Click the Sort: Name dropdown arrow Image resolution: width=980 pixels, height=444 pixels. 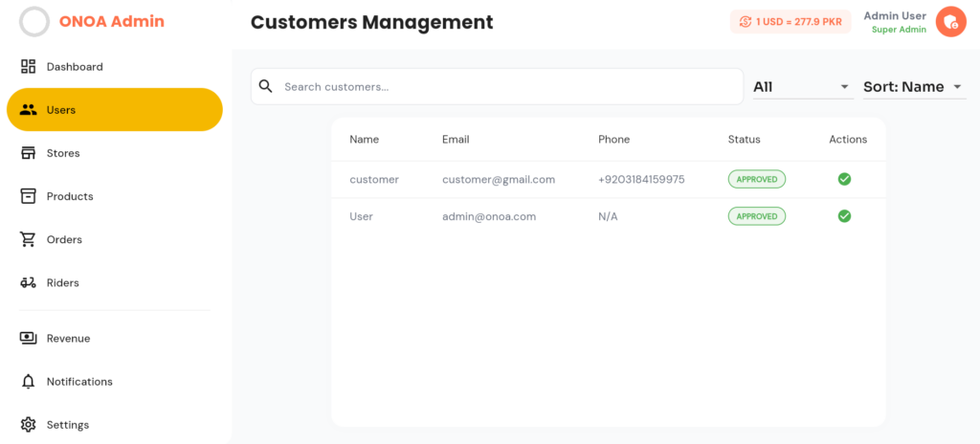pos(957,87)
